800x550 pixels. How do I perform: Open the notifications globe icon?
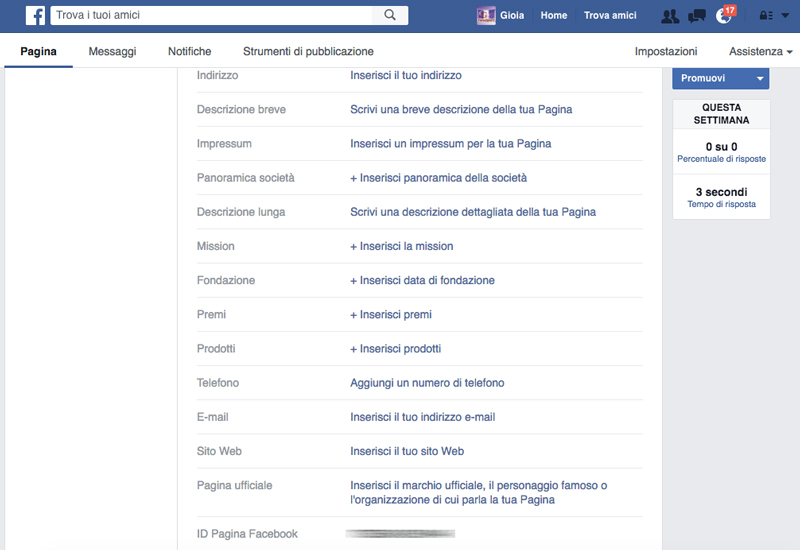click(724, 16)
